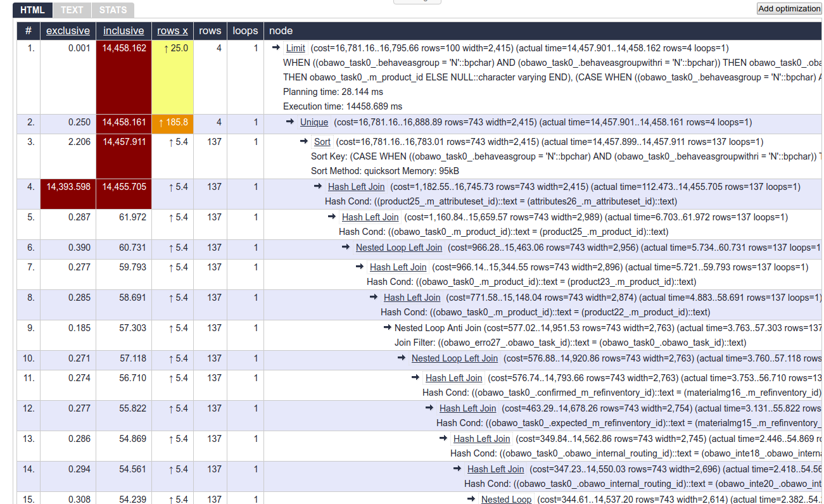Click the arrow before row 10 Nested Loop Left Join
Viewport: 824px width, 504px height.
(402, 358)
